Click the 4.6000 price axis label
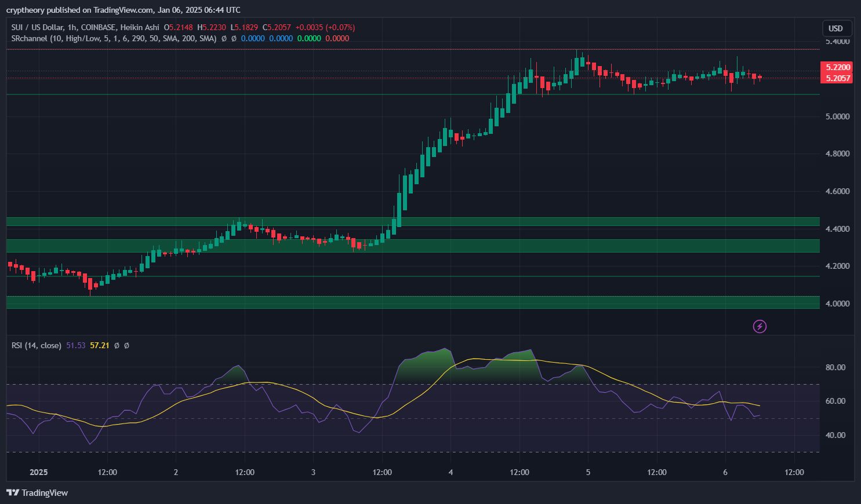861x504 pixels. tap(837, 191)
